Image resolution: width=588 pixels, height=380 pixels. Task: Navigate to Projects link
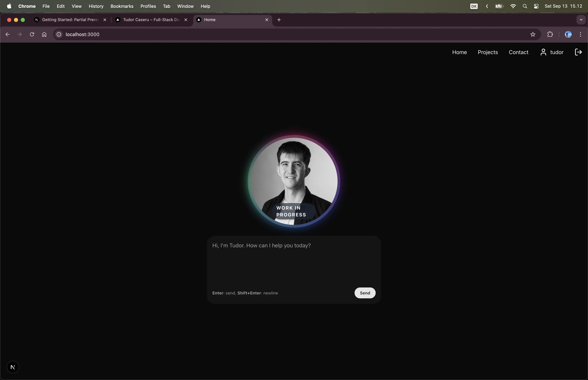coord(488,52)
